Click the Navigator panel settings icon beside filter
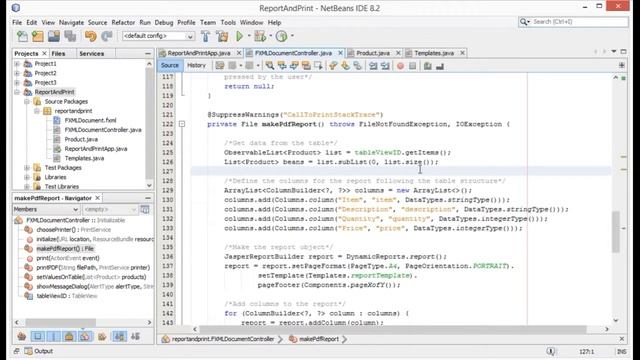 click(145, 209)
